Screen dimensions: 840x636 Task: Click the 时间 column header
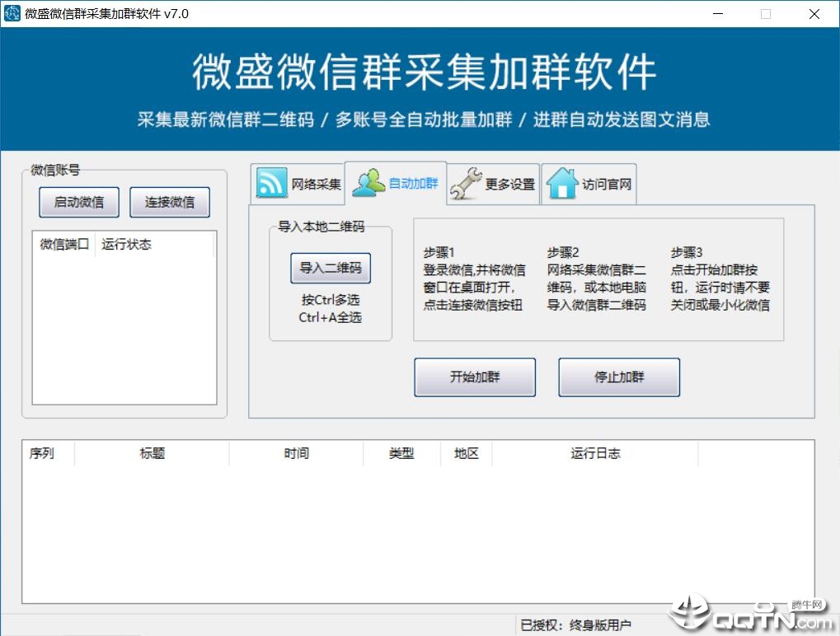pos(296,453)
